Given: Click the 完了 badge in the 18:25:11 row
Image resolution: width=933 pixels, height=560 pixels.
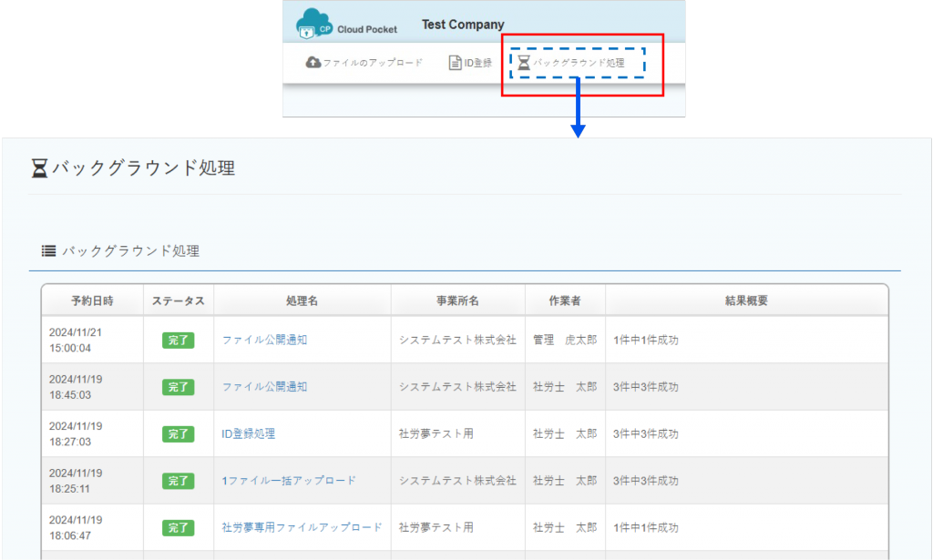Looking at the screenshot, I should [178, 481].
